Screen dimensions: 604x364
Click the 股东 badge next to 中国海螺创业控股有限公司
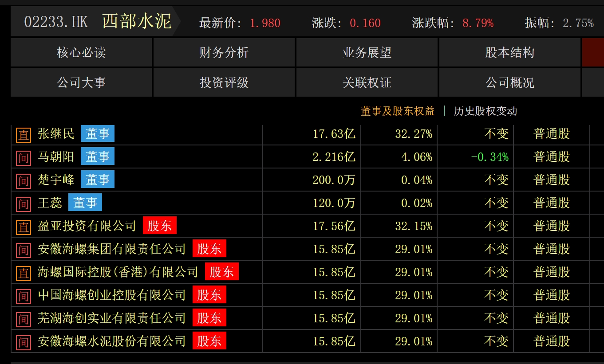[x=209, y=295]
